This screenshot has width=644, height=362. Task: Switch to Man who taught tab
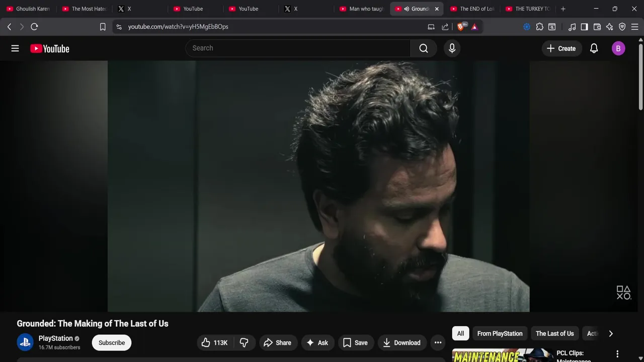361,9
